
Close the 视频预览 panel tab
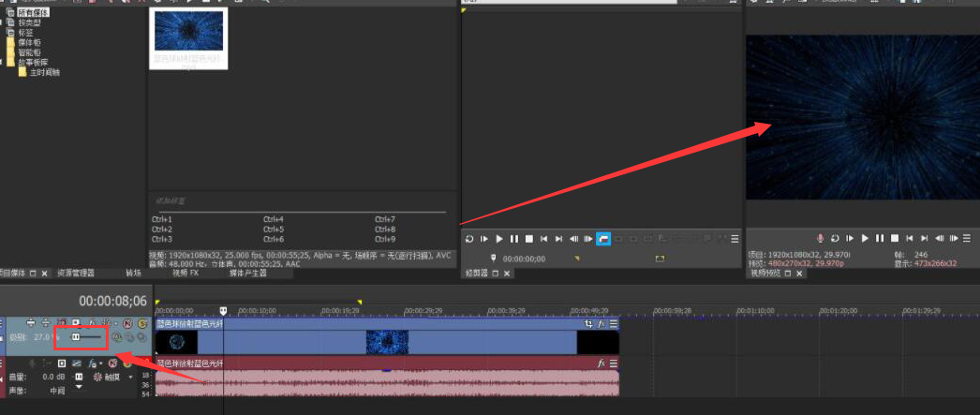point(799,274)
